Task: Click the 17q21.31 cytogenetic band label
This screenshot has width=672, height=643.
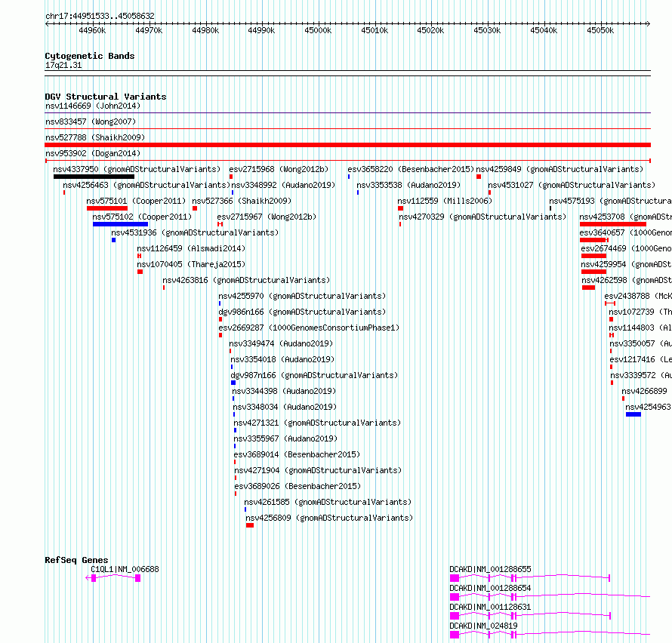Action: tap(63, 65)
